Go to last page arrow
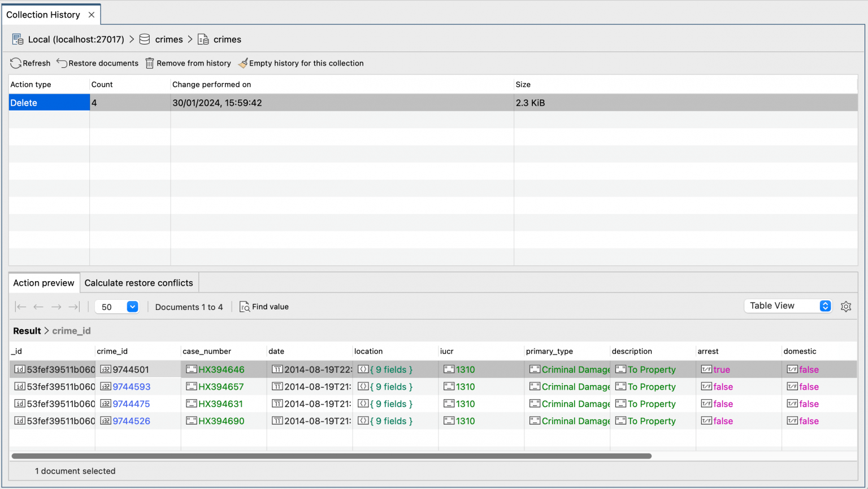 coord(73,307)
